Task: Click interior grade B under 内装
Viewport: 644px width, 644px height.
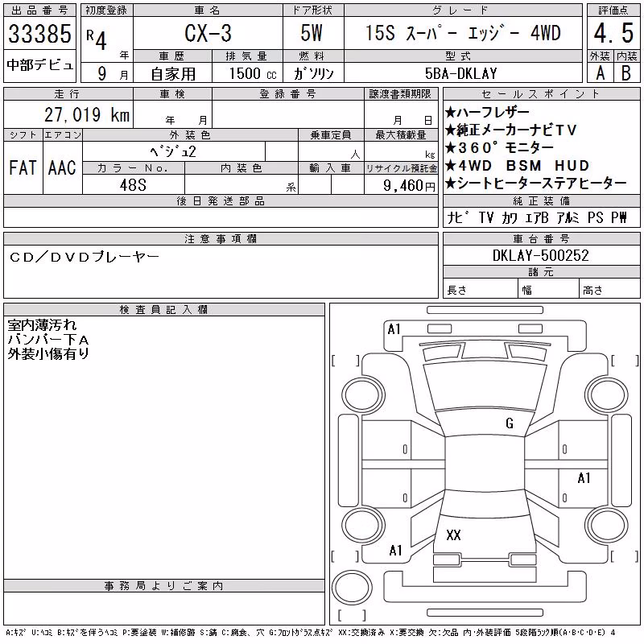Action: click(x=626, y=73)
